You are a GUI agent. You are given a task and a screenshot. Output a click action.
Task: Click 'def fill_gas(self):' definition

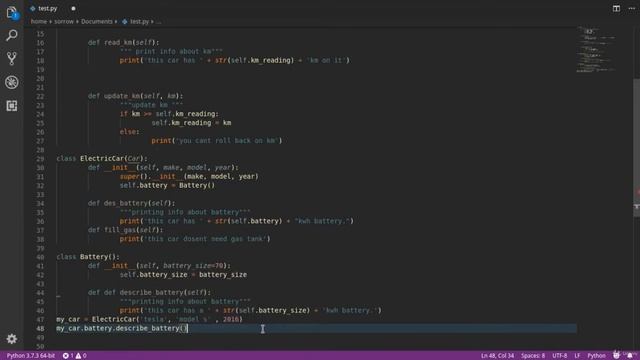pos(125,230)
